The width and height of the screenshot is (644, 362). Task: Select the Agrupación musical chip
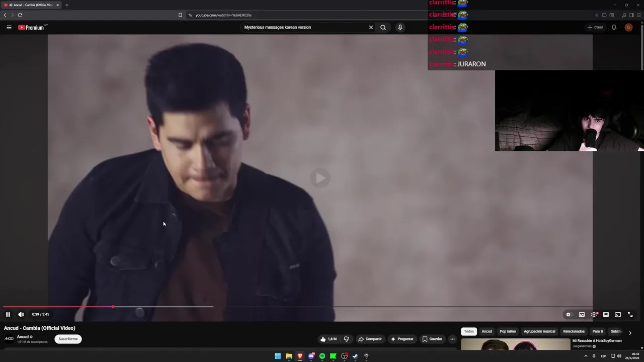coord(539,331)
